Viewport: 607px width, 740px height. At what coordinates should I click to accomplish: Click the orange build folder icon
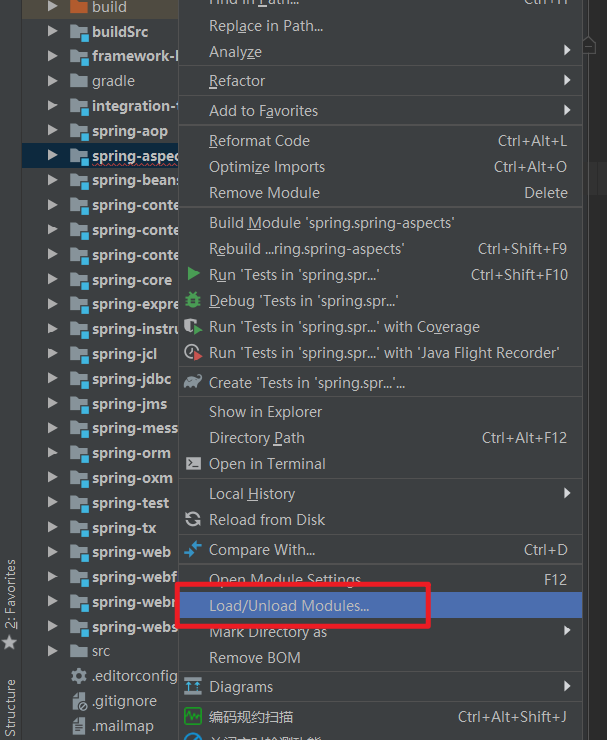pos(79,7)
